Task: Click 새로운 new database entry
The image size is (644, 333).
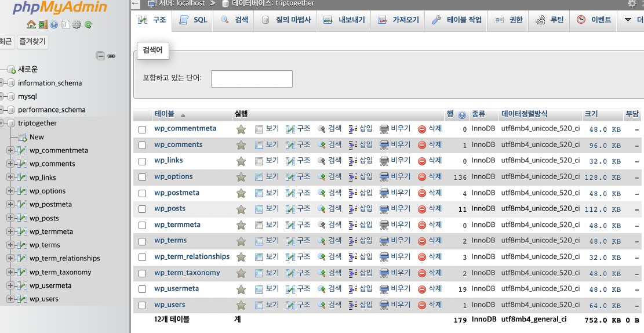Action: [x=28, y=69]
